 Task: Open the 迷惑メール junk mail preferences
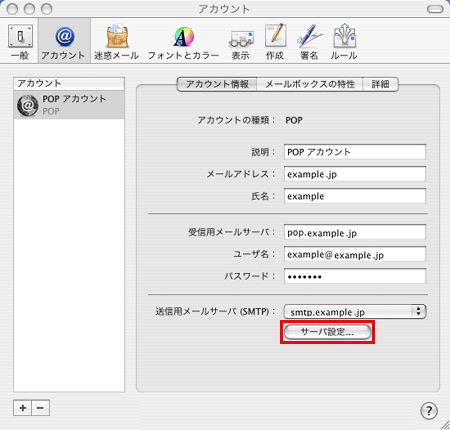coord(116,42)
